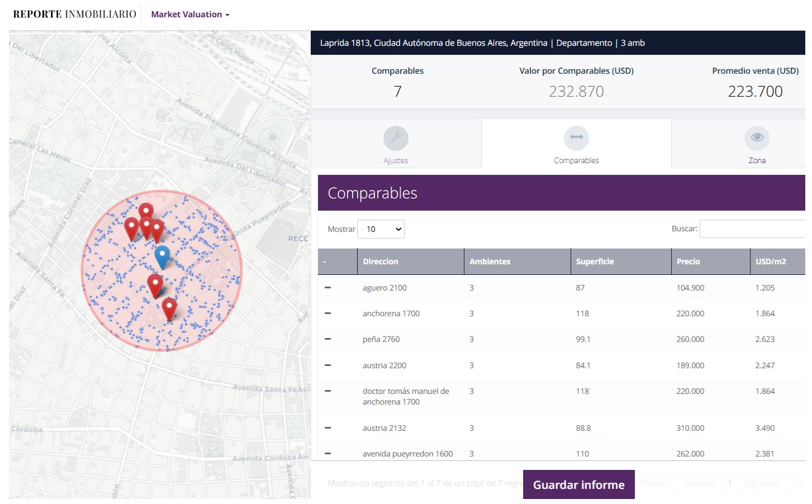
Task: Sort table by the Direccion column header
Action: [x=411, y=261]
